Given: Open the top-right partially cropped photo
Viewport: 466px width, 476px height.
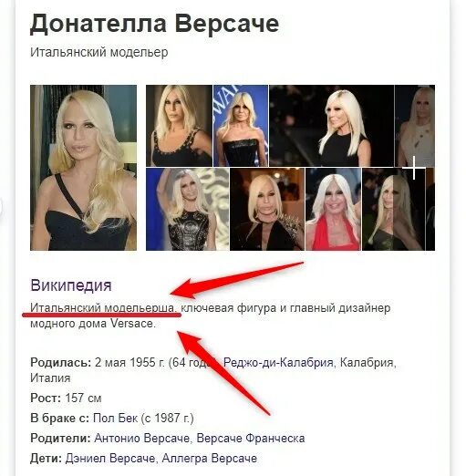Looking at the screenshot, I should coord(415,126).
